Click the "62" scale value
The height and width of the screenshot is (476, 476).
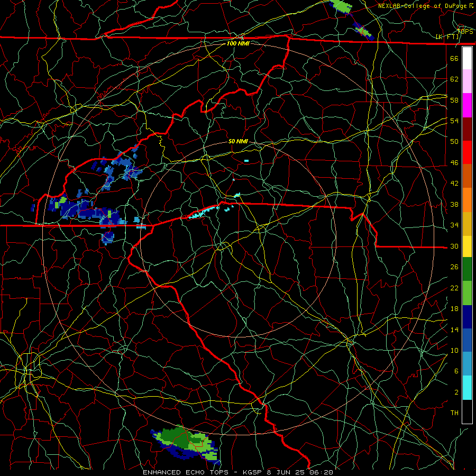[454, 79]
